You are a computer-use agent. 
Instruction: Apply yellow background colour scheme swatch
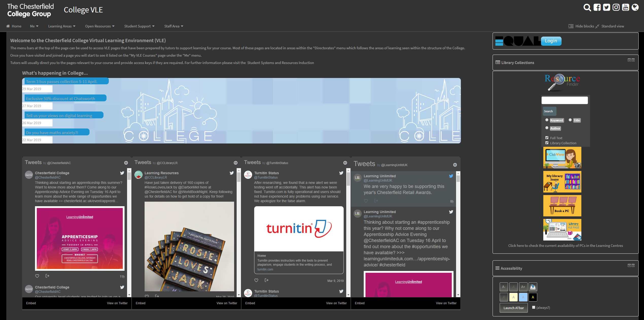(x=513, y=297)
